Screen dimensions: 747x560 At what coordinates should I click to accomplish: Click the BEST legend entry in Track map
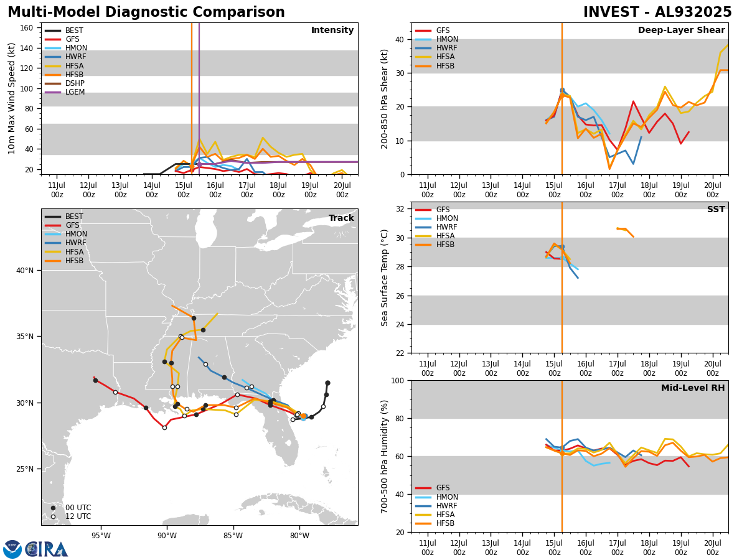click(x=74, y=217)
